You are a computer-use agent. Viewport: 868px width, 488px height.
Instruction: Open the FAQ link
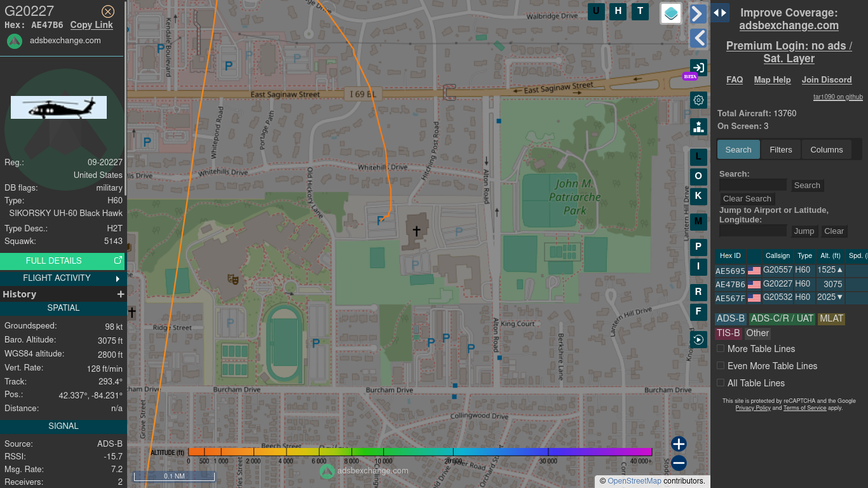click(735, 79)
